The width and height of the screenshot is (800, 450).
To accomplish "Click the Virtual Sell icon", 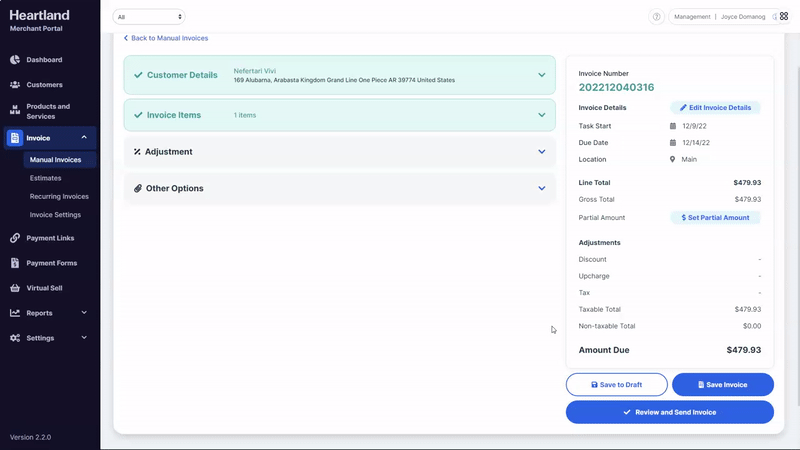I will [15, 288].
